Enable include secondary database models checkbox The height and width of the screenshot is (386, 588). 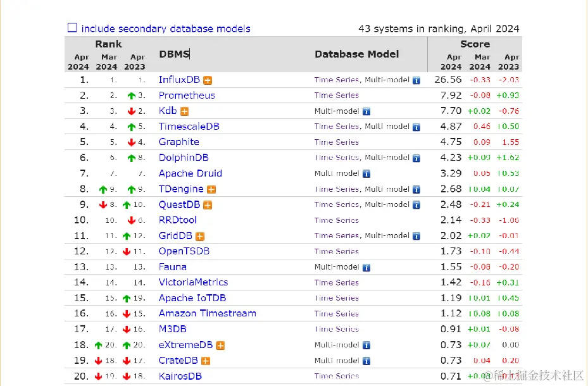(x=72, y=28)
